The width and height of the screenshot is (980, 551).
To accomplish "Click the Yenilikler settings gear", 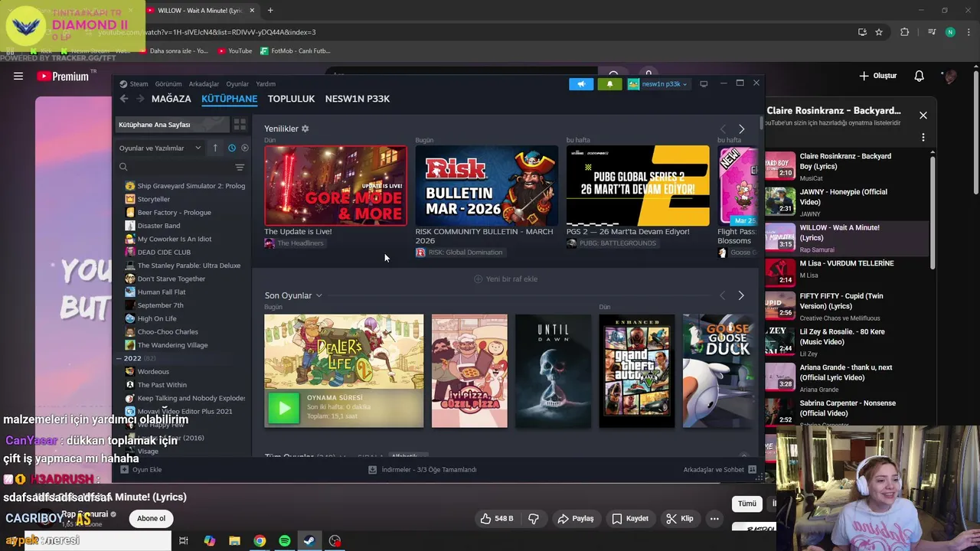I will point(305,129).
